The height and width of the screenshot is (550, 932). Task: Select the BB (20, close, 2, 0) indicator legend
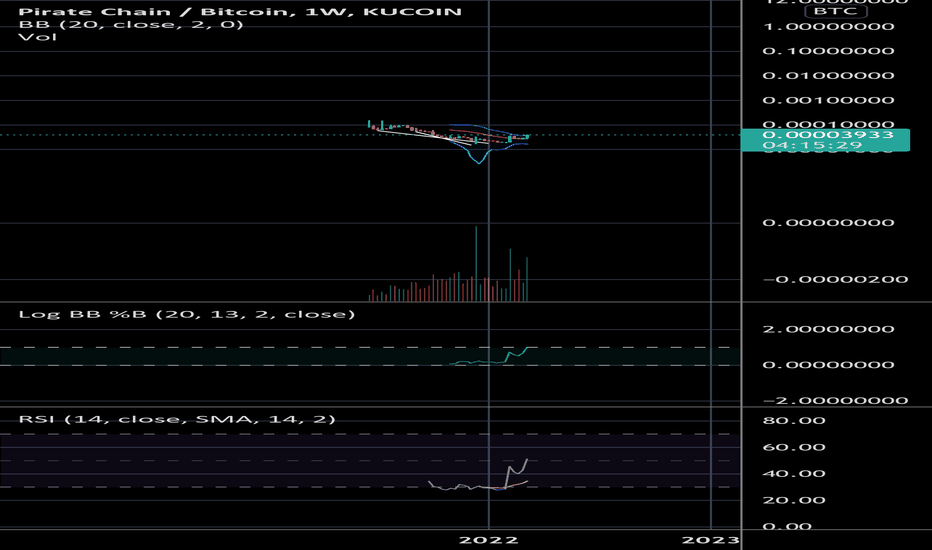(131, 25)
